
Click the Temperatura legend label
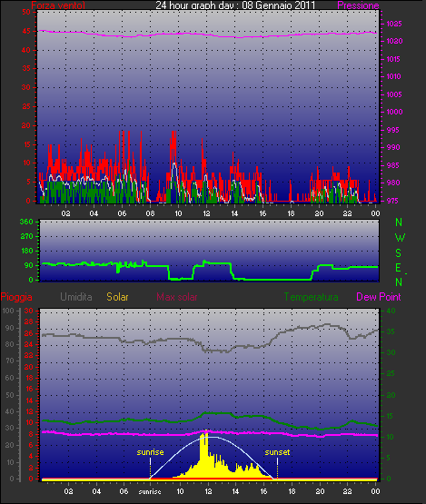(311, 297)
